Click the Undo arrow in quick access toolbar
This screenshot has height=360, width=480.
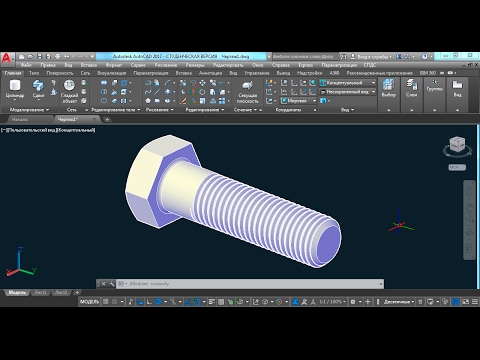click(66, 56)
